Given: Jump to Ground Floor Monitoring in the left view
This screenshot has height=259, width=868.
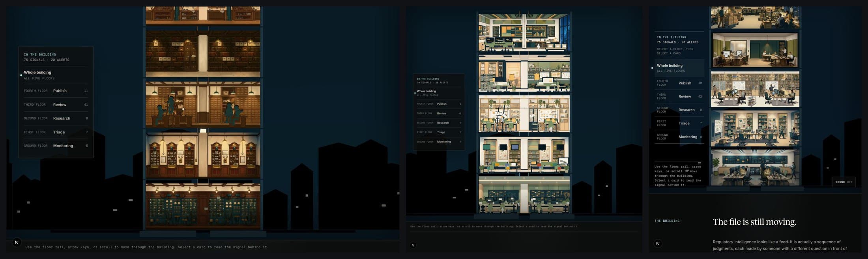Looking at the screenshot, I should coord(55,146).
